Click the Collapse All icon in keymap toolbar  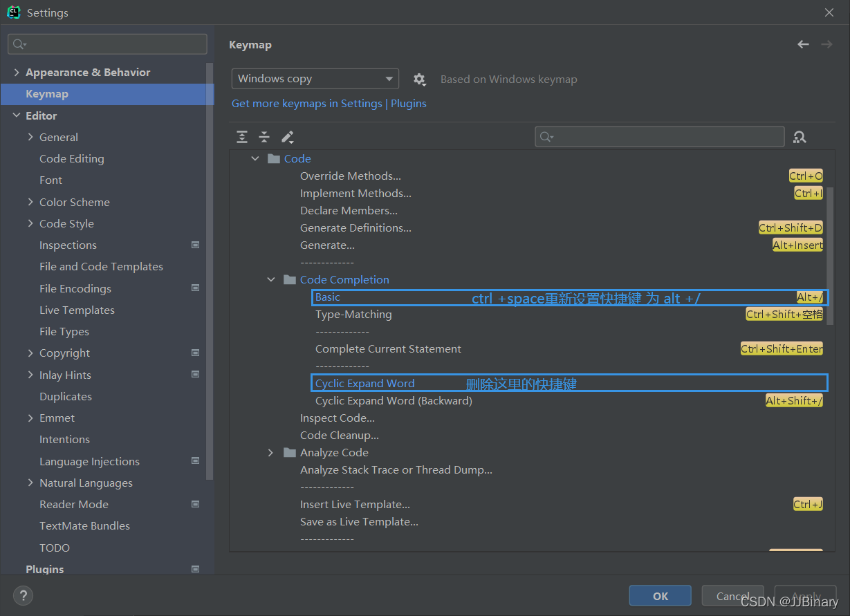pyautogui.click(x=264, y=137)
